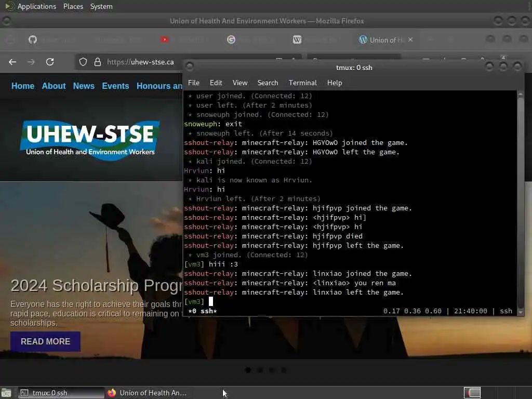
Task: Show site security padlock info
Action: 97,62
